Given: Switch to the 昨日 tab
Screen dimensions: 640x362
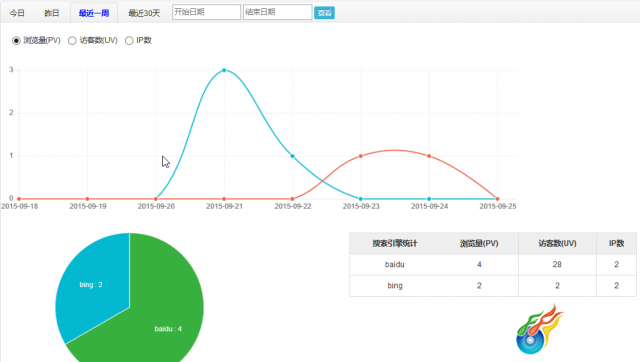Looking at the screenshot, I should 52,13.
